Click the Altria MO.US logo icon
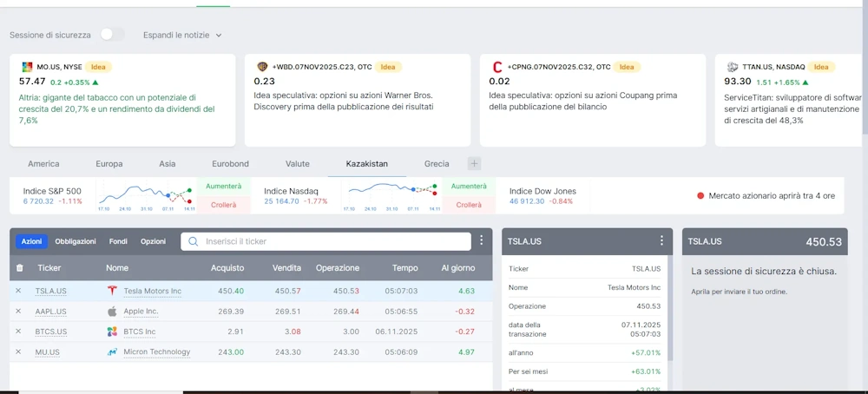The height and width of the screenshot is (394, 868). pos(27,67)
